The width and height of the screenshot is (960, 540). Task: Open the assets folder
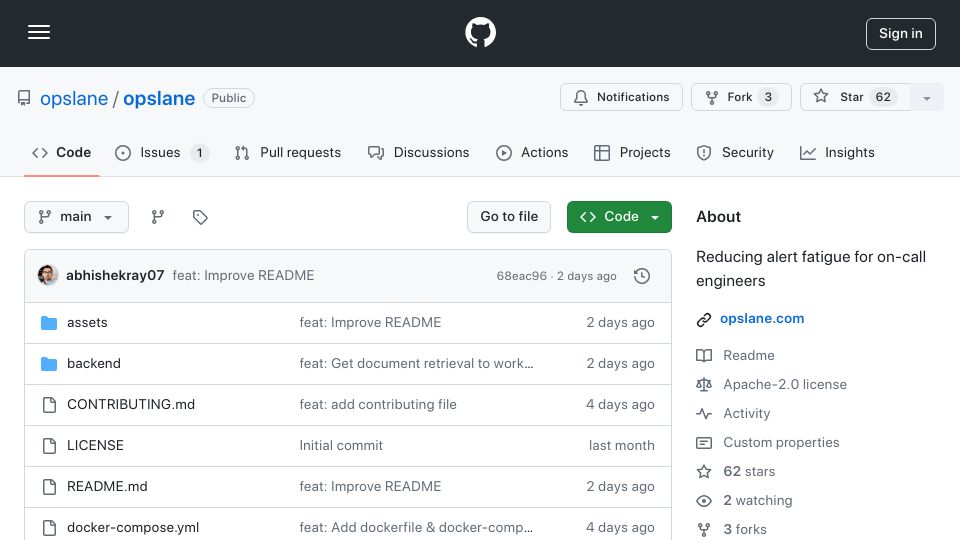tap(87, 323)
